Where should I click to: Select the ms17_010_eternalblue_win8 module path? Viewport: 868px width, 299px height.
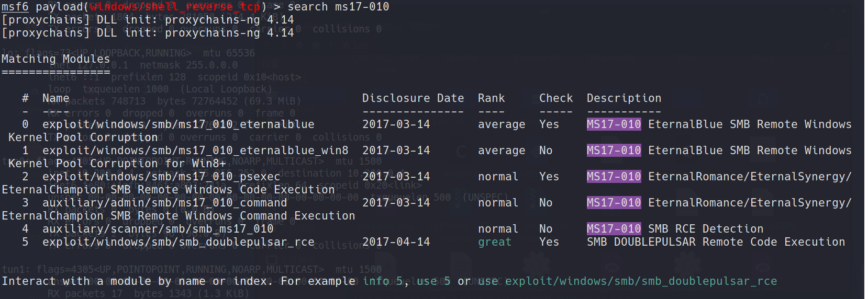click(195, 151)
